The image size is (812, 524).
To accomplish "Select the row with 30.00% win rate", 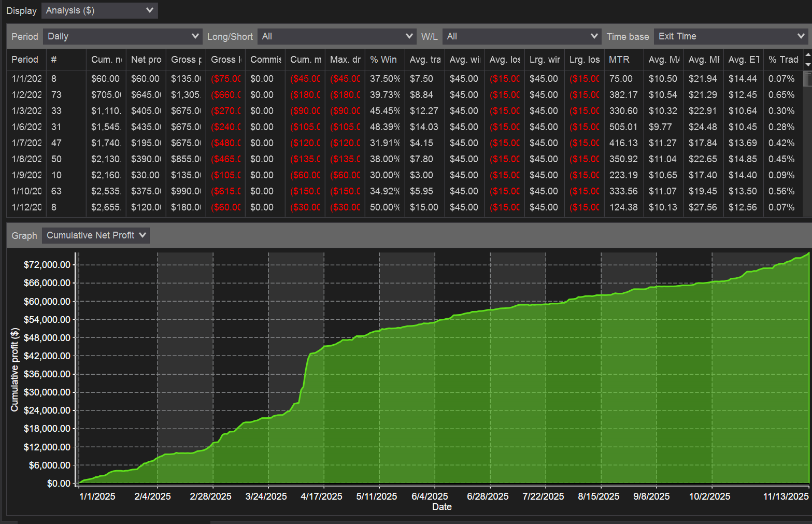I will click(384, 175).
